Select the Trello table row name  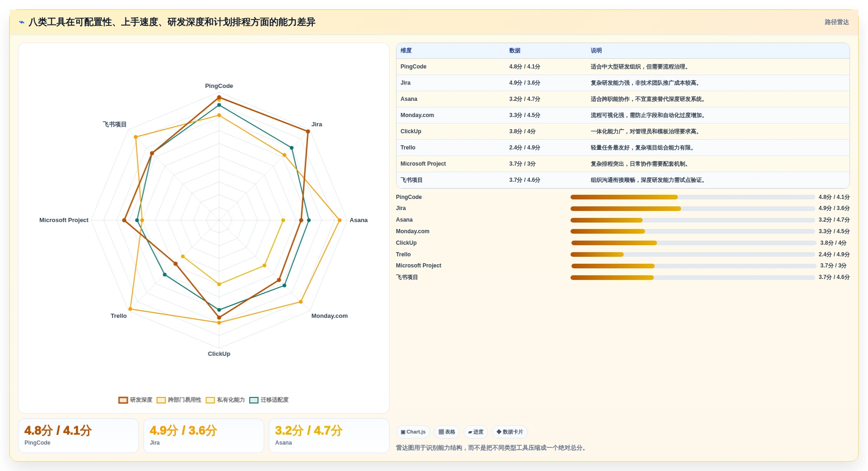click(408, 148)
